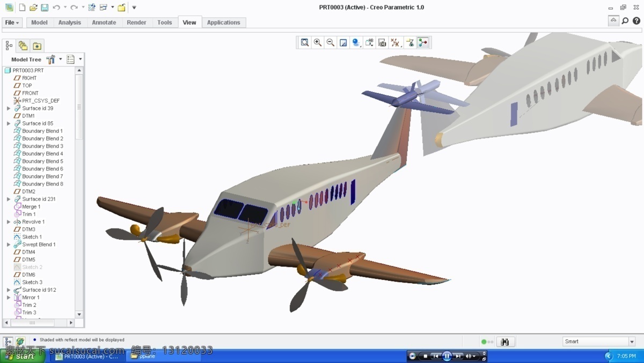Expand the Revolve 1 tree node

(9, 221)
